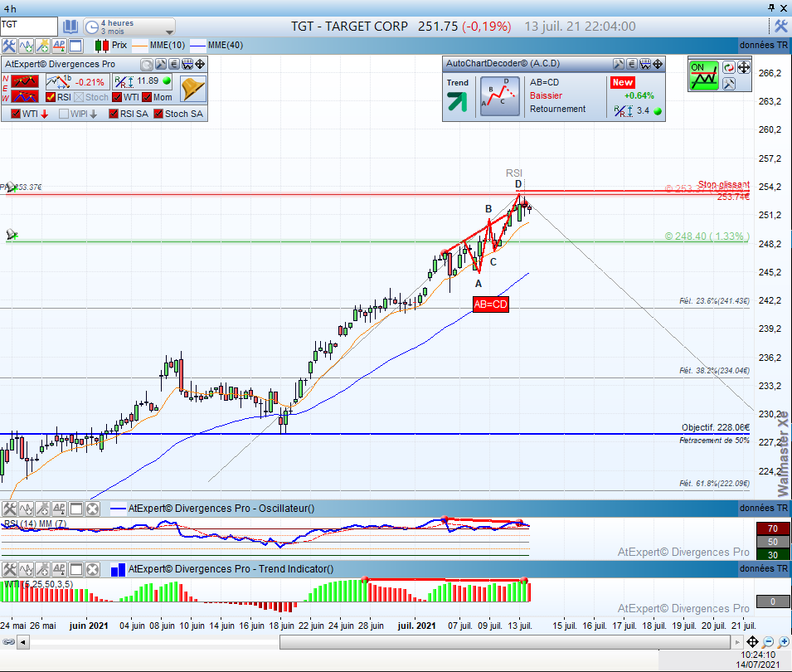This screenshot has height=672, width=792.
Task: Open Divergences Pro panel settings tools icon
Action: (161, 64)
